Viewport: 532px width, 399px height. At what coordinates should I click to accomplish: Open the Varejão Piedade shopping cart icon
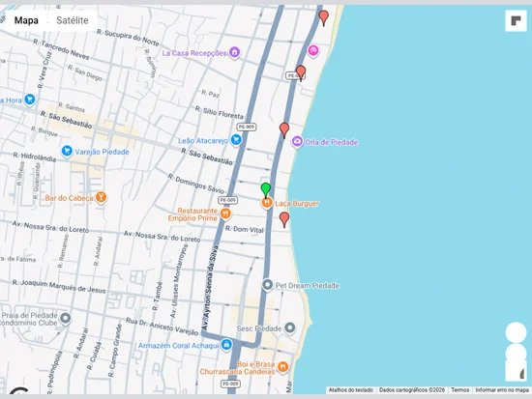pos(67,151)
